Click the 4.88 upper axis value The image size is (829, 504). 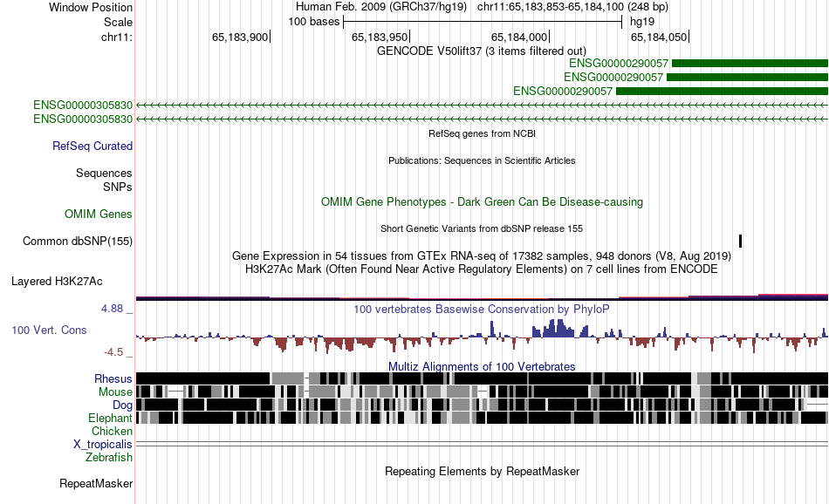tap(112, 309)
